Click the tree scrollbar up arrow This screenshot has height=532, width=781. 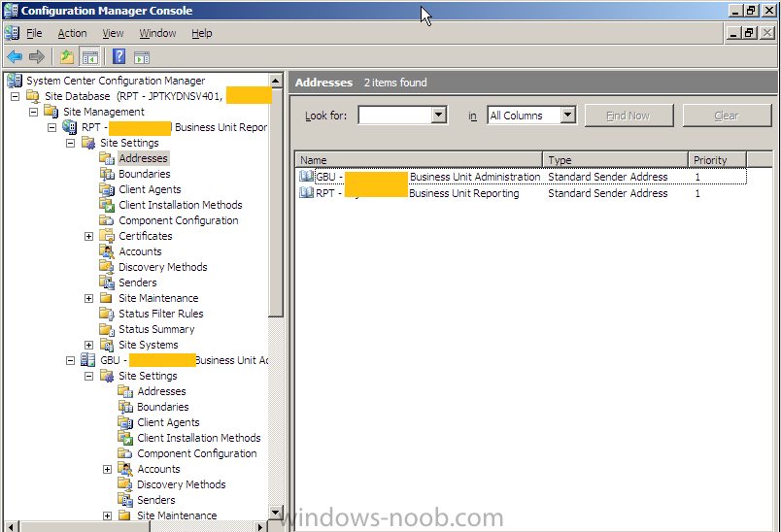pos(276,81)
